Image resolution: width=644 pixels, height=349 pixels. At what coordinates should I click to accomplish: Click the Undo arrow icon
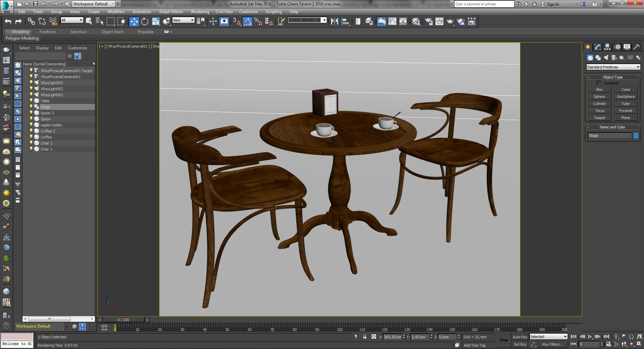(8, 21)
